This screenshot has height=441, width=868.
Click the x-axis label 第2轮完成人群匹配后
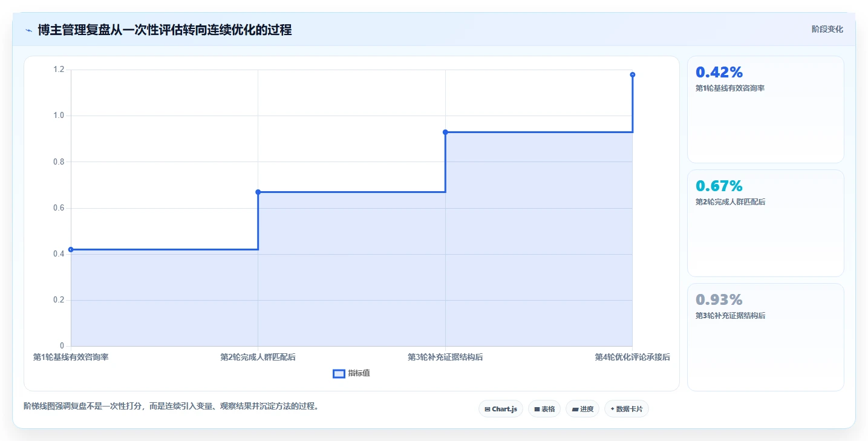click(258, 357)
